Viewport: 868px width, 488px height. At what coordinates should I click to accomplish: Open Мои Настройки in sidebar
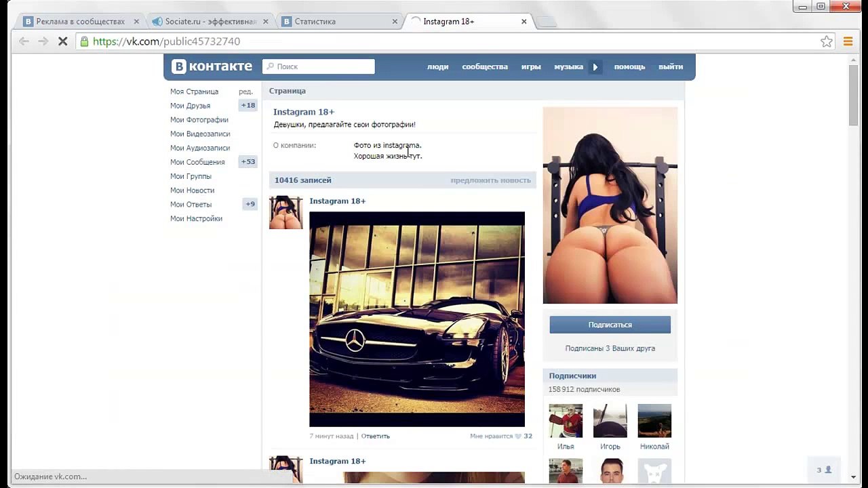(x=197, y=219)
